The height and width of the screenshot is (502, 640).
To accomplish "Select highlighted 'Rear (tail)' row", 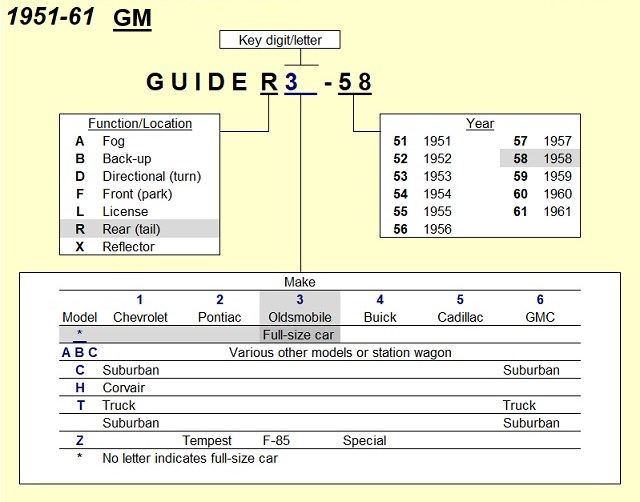I will click(140, 229).
